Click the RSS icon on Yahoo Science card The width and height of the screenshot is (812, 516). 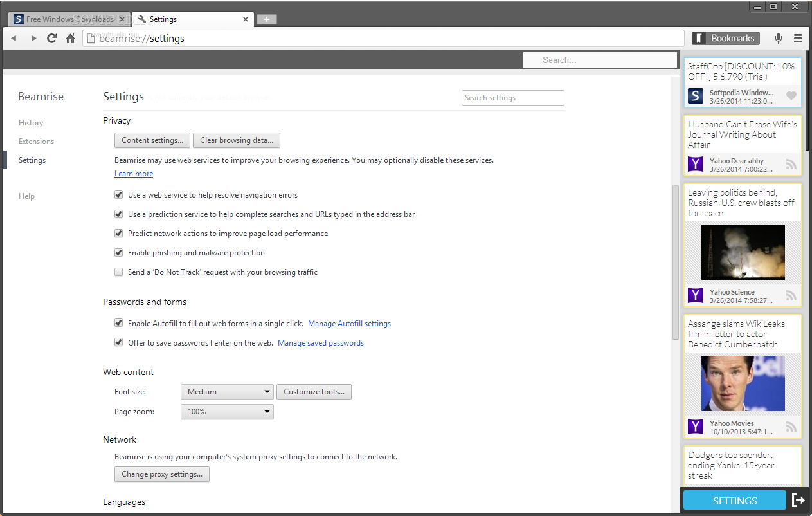(x=791, y=295)
